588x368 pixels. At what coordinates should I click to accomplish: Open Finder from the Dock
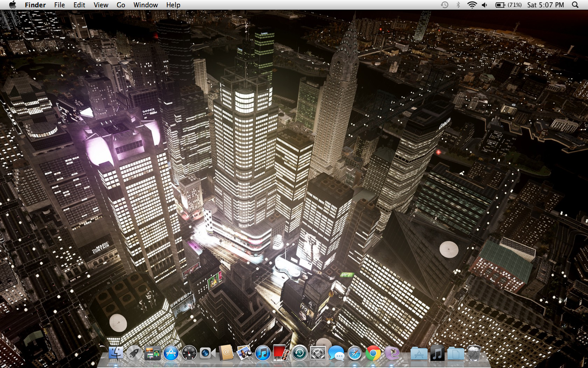pos(116,353)
